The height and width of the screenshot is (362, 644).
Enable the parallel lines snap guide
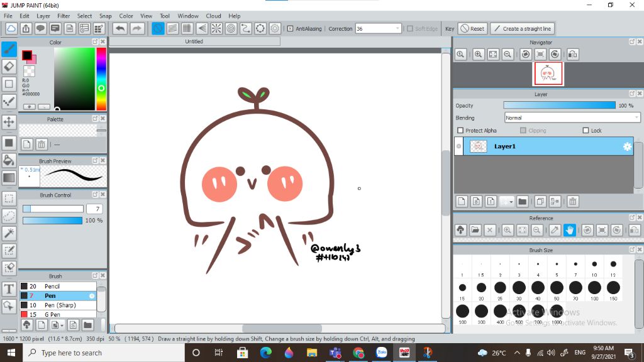[x=172, y=29]
